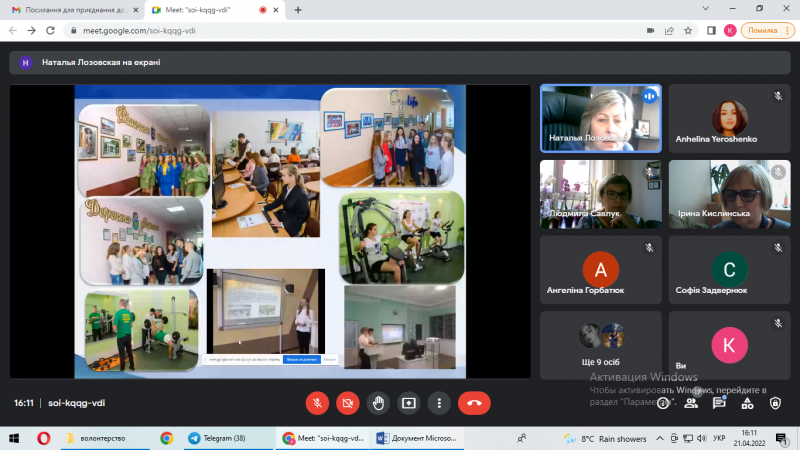This screenshot has width=800, height=450.
Task: Open a new browser tab
Action: pos(298,10)
